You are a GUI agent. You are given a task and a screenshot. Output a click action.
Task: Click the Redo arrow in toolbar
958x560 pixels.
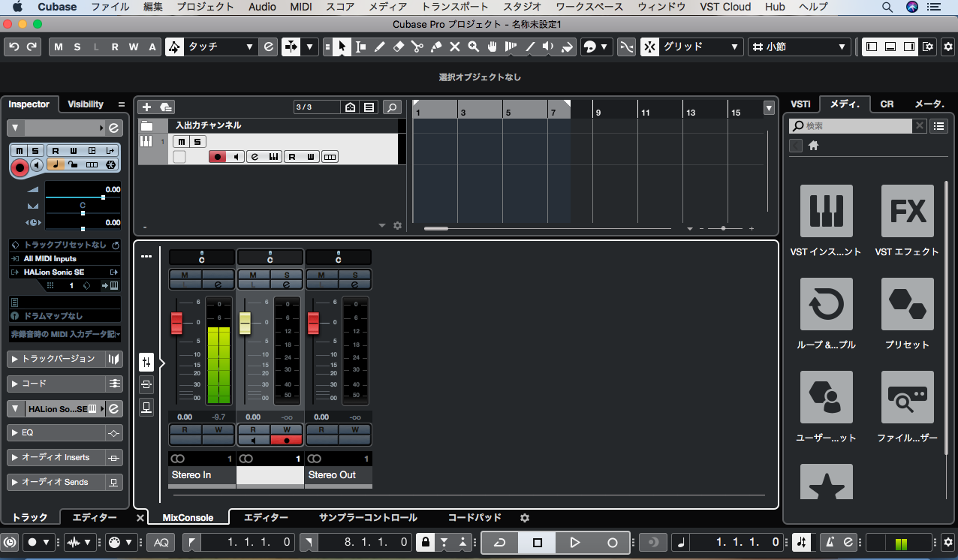(32, 47)
